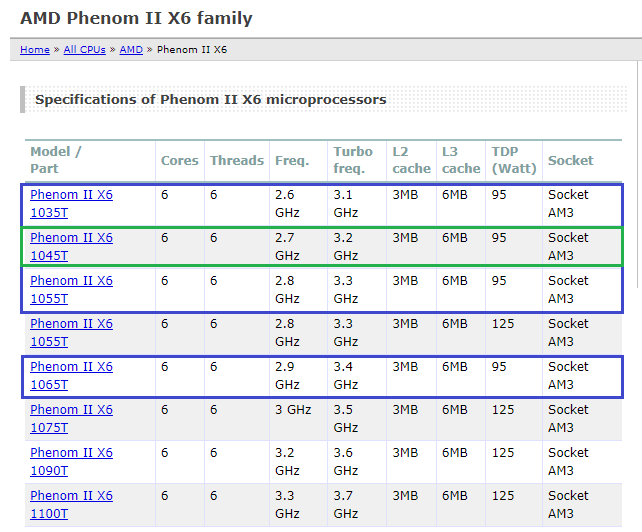Click 'Specifications of Phenom II X6 microprocessors' heading
Image resolution: width=642 pixels, height=532 pixels.
(x=211, y=100)
